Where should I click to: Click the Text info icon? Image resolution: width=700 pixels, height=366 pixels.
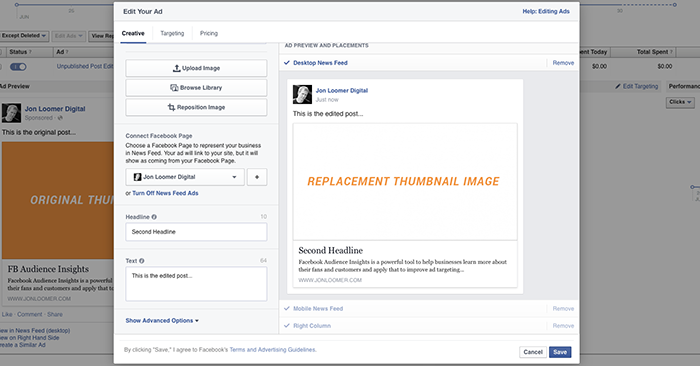point(142,261)
